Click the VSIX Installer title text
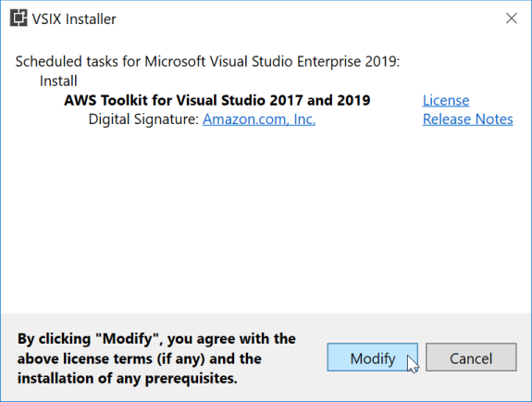532x402 pixels. tap(74, 19)
